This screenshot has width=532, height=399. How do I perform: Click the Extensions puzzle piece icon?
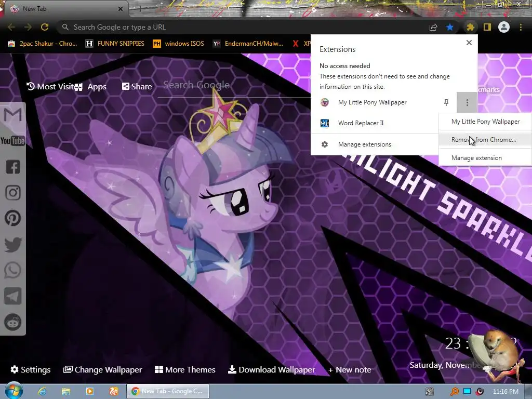(x=470, y=27)
